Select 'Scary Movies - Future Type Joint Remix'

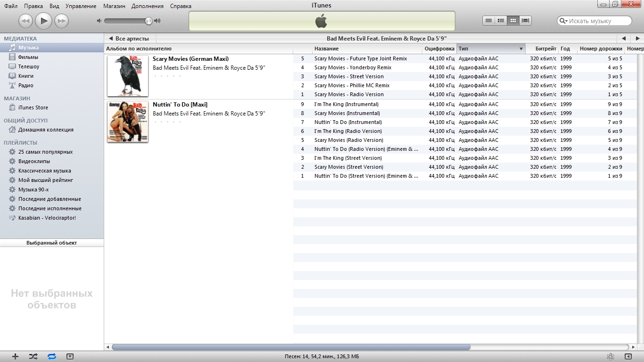coord(361,58)
